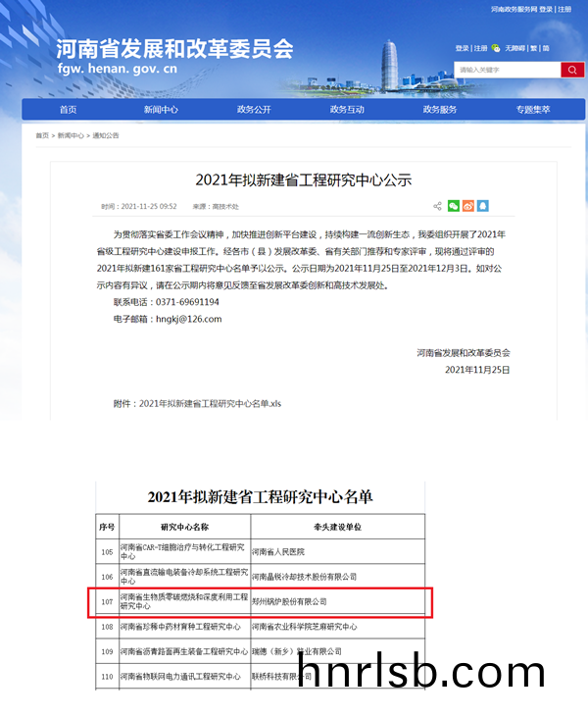
Task: Open the 新闻中心 navigation tab
Action: pyautogui.click(x=161, y=110)
